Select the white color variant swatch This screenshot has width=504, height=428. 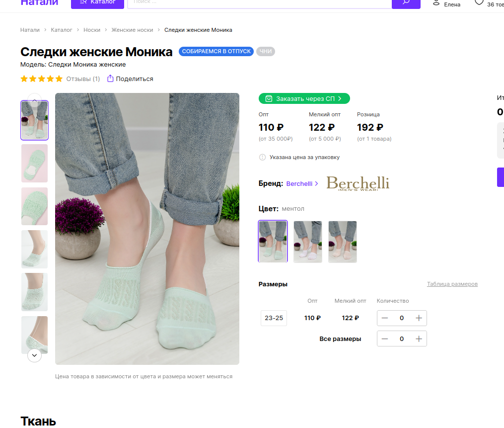coord(307,242)
